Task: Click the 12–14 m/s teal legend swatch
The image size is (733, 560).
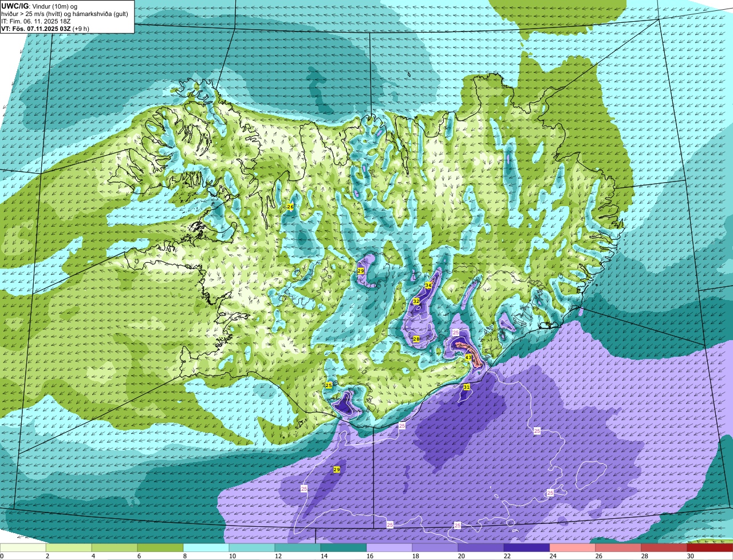Action: coord(298,548)
